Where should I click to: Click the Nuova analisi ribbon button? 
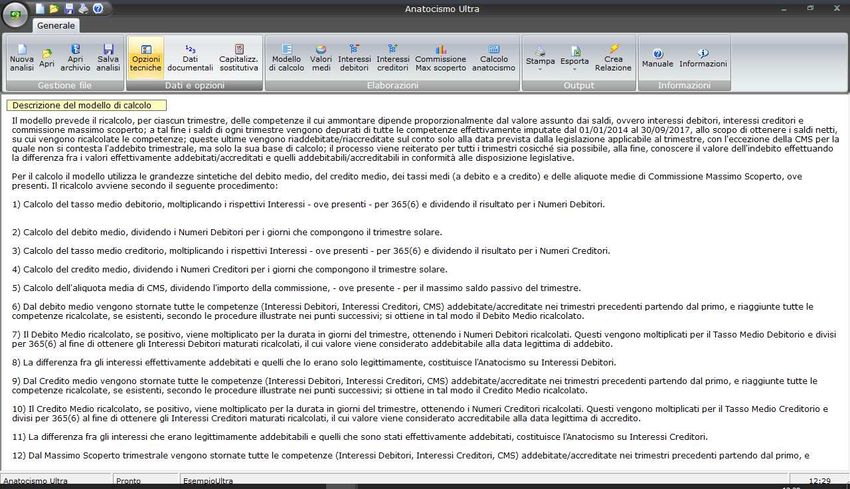point(21,58)
